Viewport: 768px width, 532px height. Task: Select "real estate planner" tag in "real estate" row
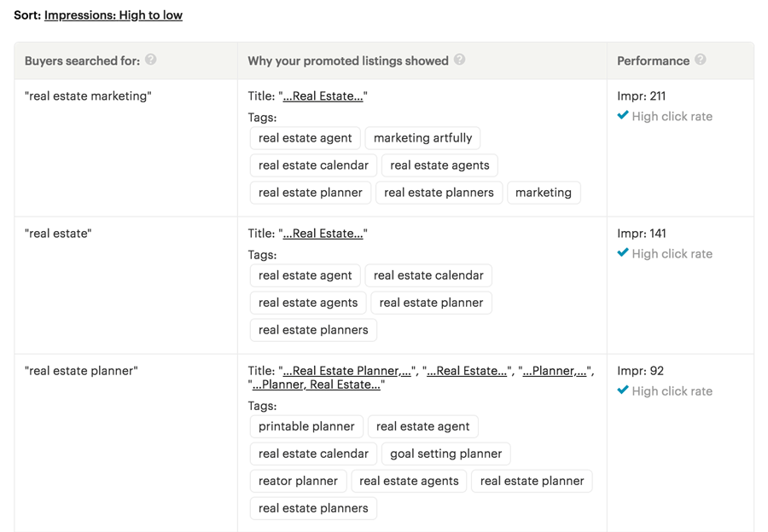click(432, 303)
